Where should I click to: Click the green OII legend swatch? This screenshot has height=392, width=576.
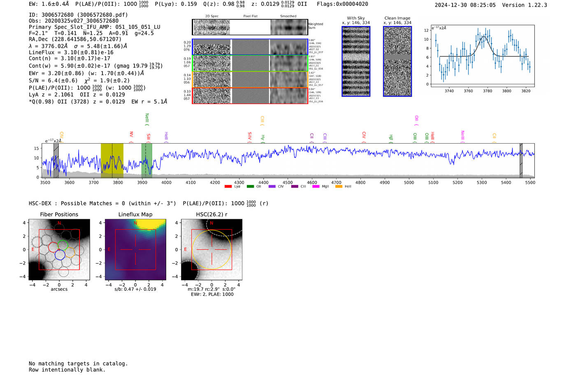pos(250,187)
